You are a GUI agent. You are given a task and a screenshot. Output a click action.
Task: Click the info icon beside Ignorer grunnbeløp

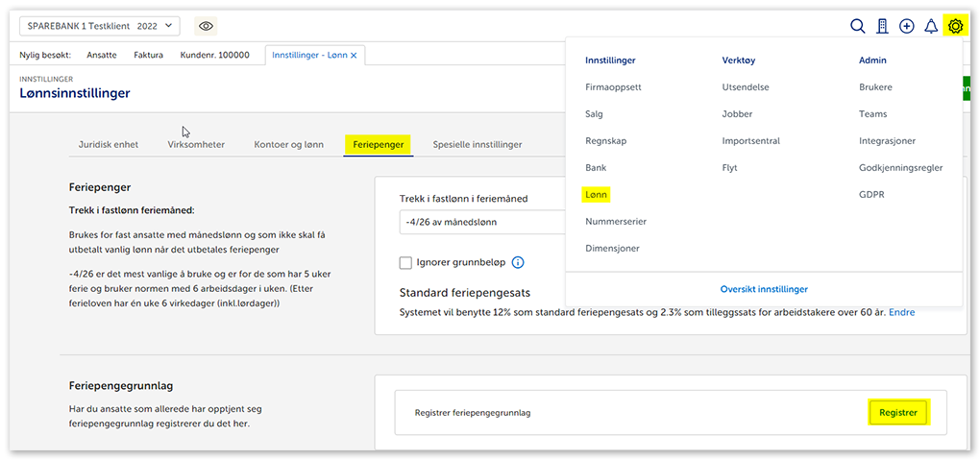pyautogui.click(x=518, y=262)
